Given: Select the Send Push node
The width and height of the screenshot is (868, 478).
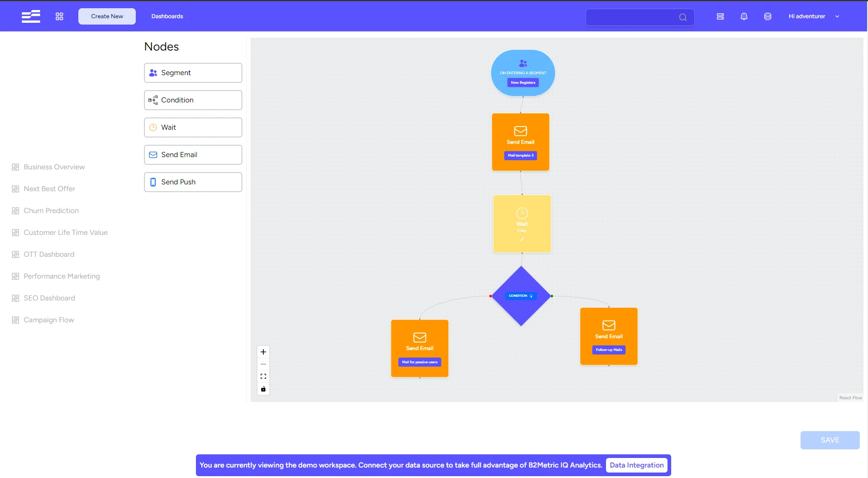Looking at the screenshot, I should (x=193, y=182).
